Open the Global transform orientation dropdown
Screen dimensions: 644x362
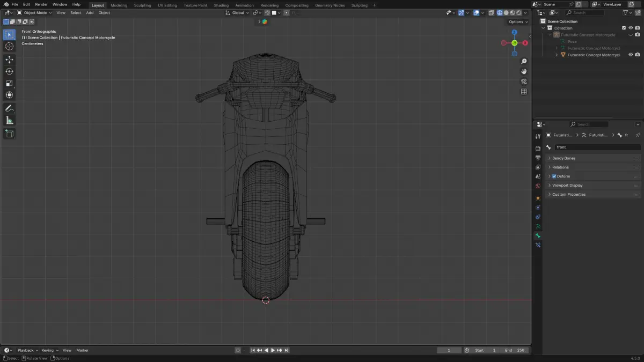pyautogui.click(x=237, y=13)
